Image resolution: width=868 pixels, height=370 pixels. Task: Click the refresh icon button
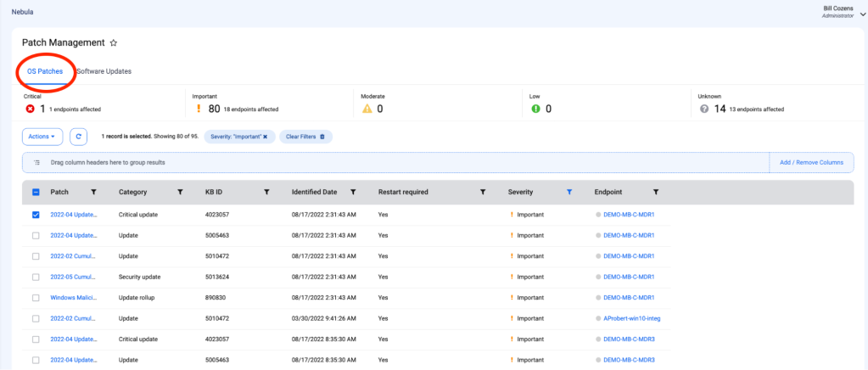click(x=78, y=136)
